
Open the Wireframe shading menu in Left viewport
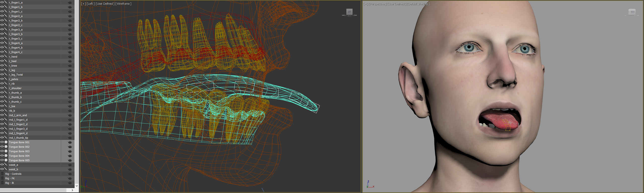[x=123, y=4]
